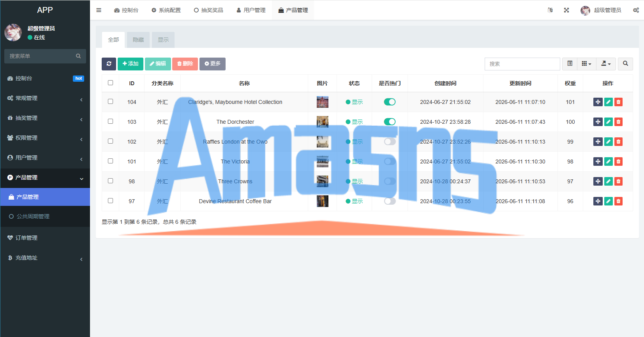Expand the 权限管理 sidebar menu
The width and height of the screenshot is (644, 337).
click(x=45, y=138)
